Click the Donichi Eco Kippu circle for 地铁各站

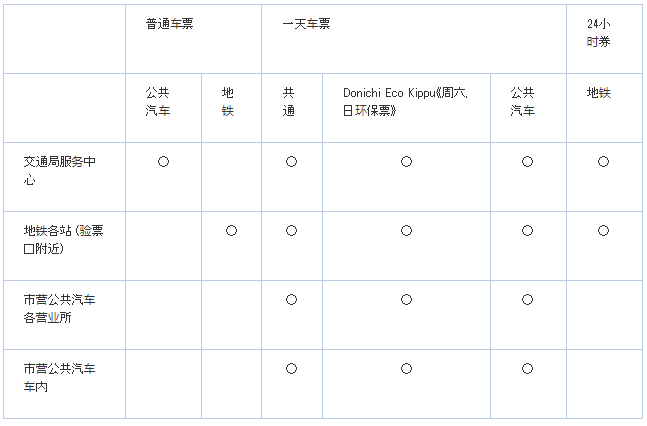tap(406, 230)
